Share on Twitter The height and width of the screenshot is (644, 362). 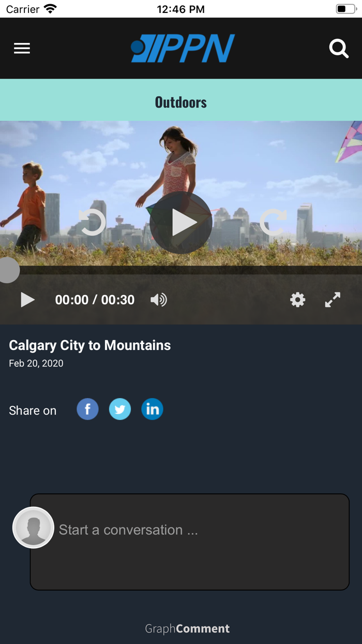tap(120, 409)
